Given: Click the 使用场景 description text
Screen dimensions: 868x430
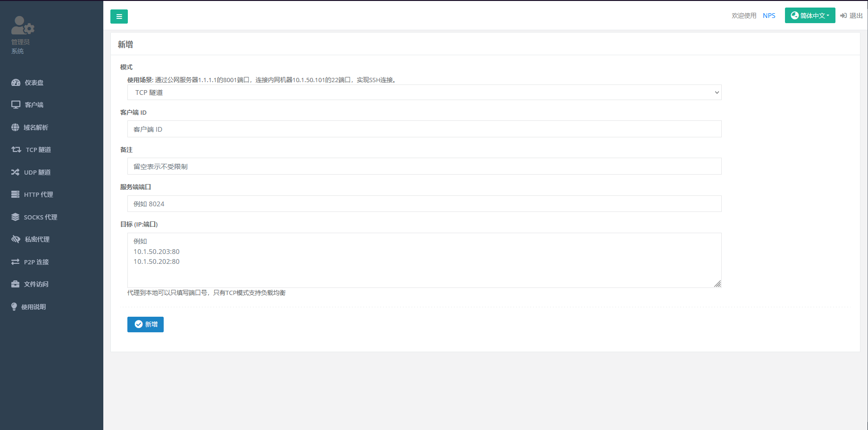Looking at the screenshot, I should coord(262,80).
